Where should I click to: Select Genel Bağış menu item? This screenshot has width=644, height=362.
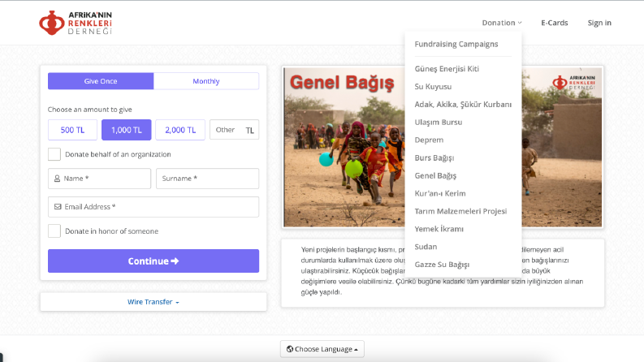click(435, 175)
